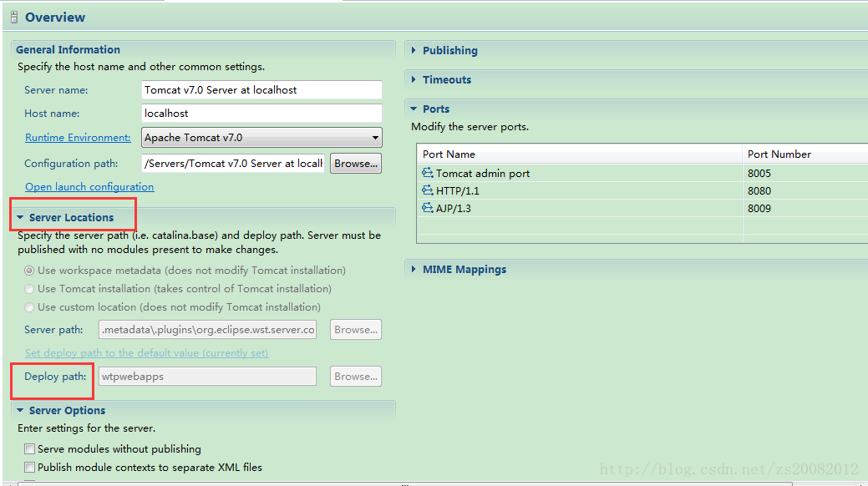The image size is (868, 486).
Task: Click the Configuration path field
Action: coord(233,164)
